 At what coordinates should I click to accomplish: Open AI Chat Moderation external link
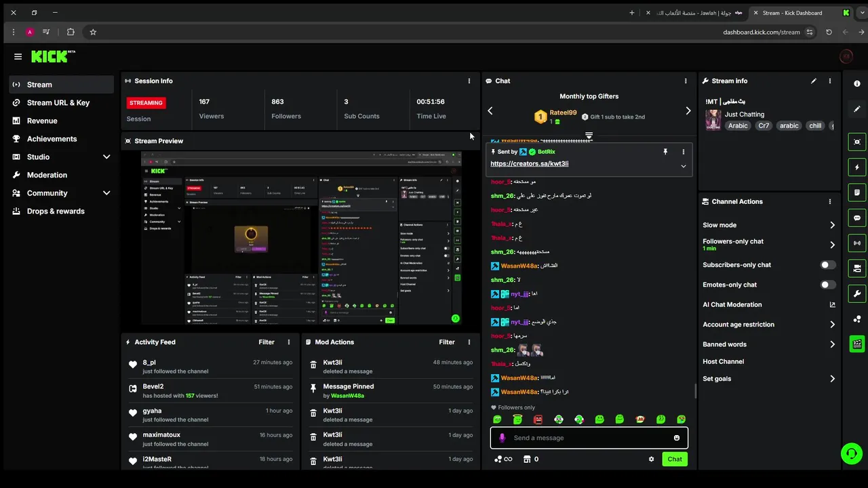[x=832, y=305]
